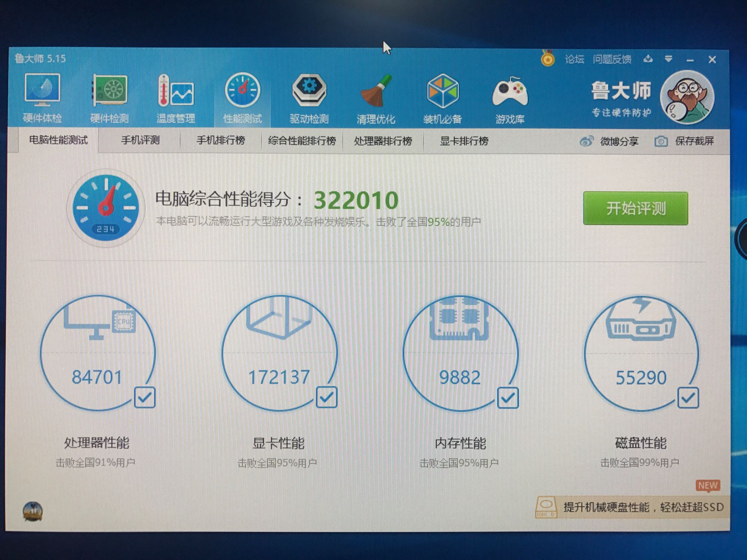This screenshot has height=560, width=747.
Task: Switch to the 电脑性能测试 tab
Action: (x=58, y=140)
